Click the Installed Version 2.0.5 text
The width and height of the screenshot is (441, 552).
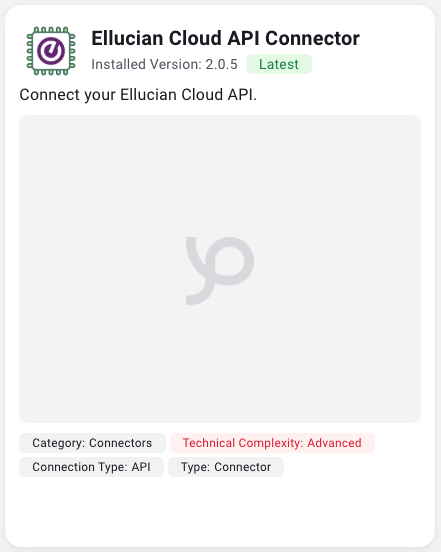click(x=164, y=64)
